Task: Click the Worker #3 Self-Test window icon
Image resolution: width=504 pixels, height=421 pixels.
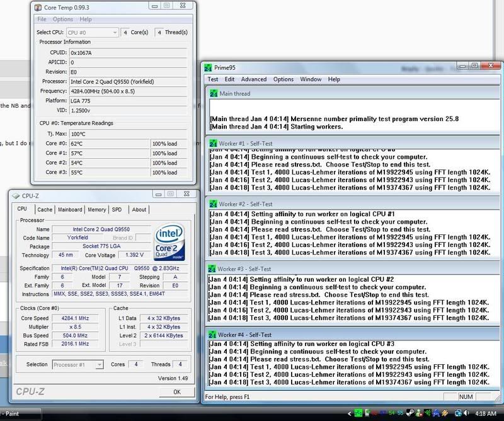Action: [x=213, y=270]
